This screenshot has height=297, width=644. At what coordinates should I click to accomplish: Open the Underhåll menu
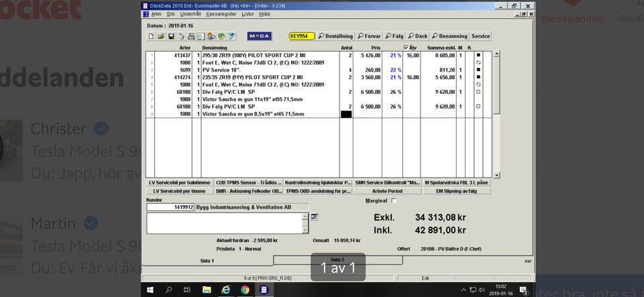[x=190, y=14]
